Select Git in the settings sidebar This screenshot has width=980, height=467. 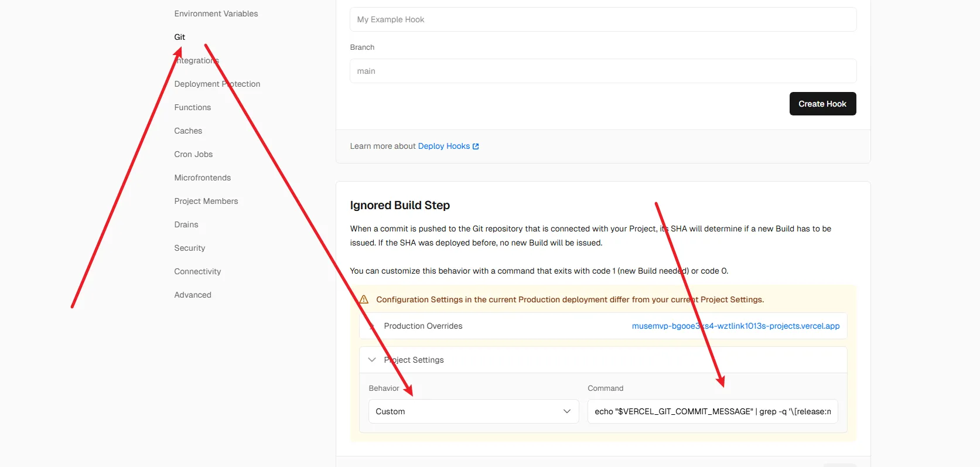pyautogui.click(x=180, y=37)
